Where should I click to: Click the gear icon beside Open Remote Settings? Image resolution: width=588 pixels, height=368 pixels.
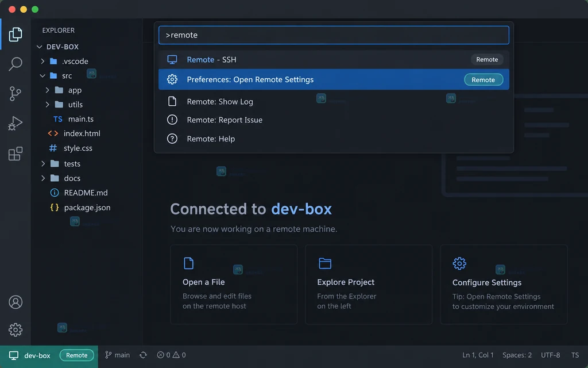click(x=172, y=79)
